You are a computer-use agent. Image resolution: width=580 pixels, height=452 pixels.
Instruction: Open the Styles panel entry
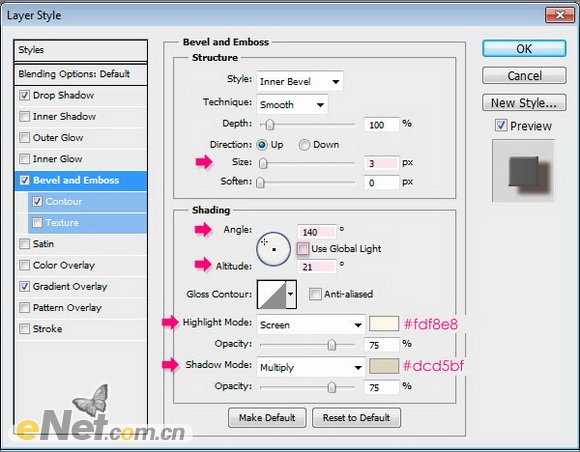coord(81,51)
